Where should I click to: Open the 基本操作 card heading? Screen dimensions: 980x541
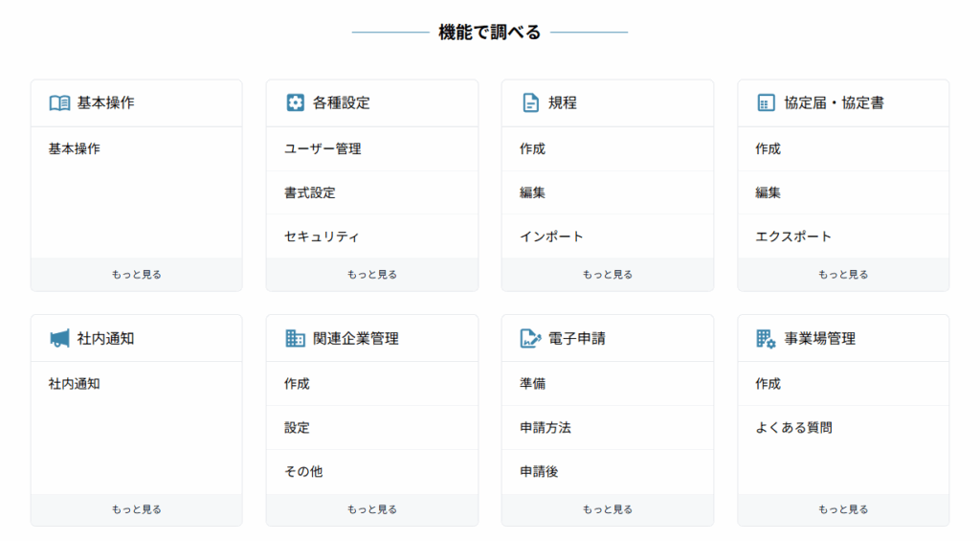coord(105,102)
